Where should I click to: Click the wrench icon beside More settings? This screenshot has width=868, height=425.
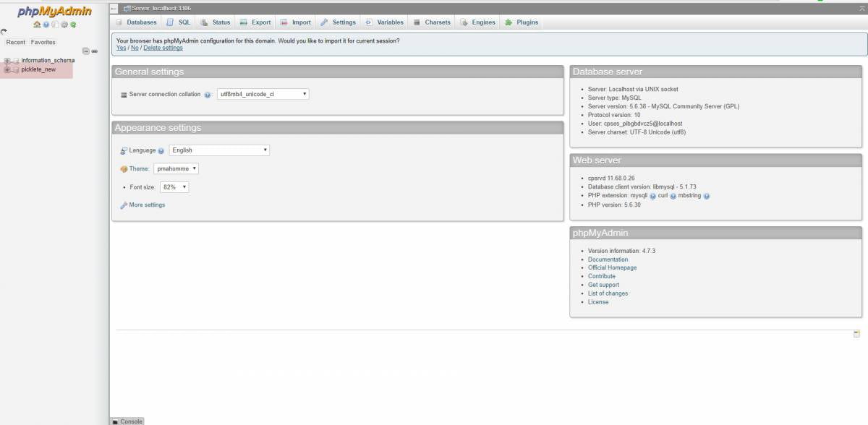(124, 205)
